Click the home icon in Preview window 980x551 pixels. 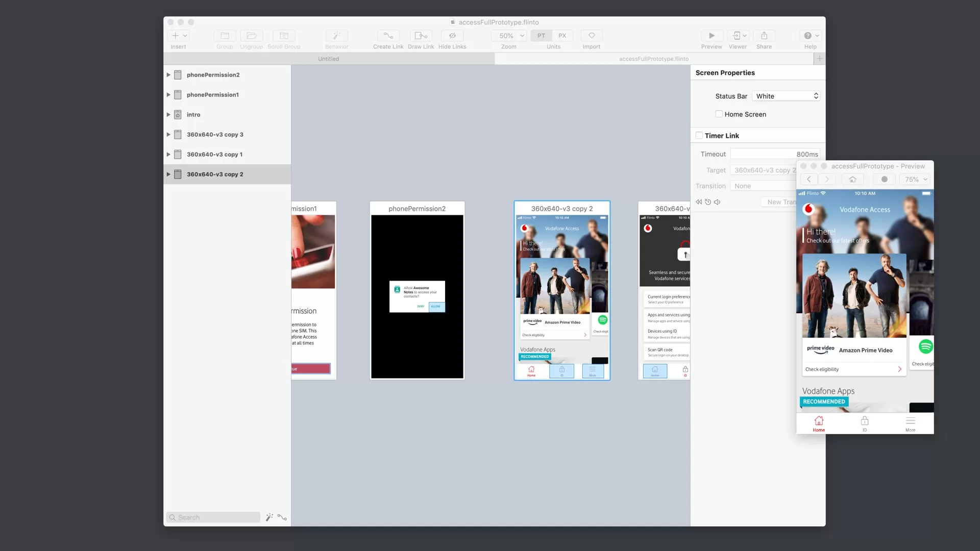pos(852,180)
